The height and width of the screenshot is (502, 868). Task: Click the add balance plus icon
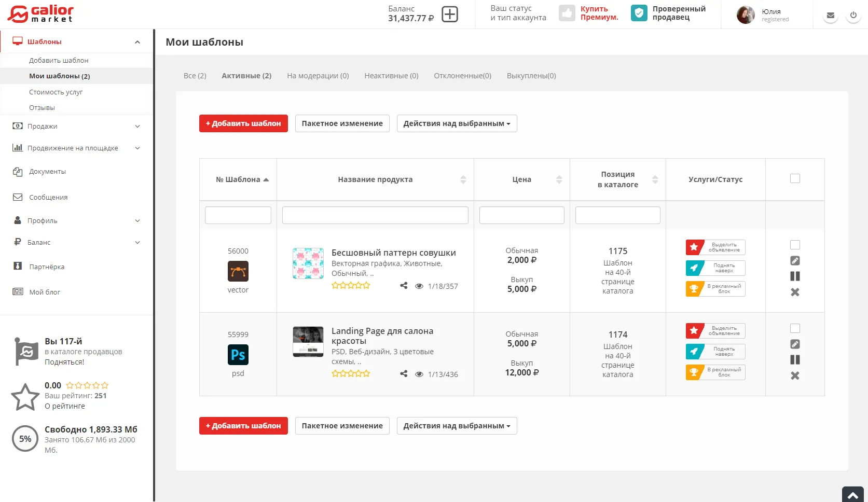click(449, 14)
